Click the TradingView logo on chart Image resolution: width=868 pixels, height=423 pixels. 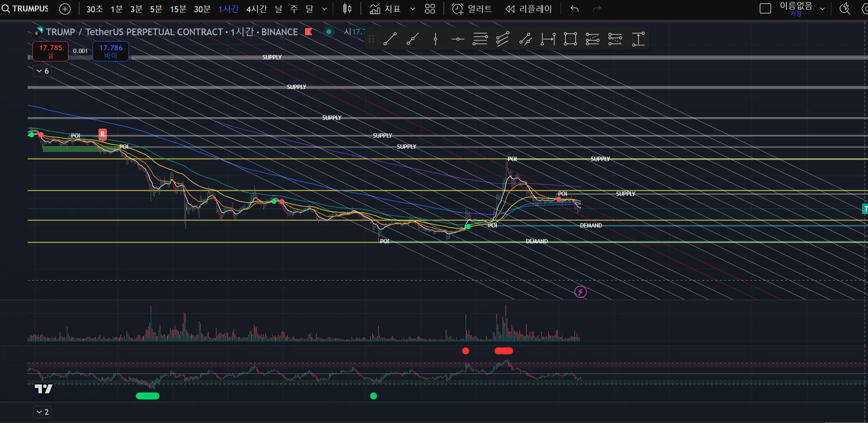(x=44, y=389)
